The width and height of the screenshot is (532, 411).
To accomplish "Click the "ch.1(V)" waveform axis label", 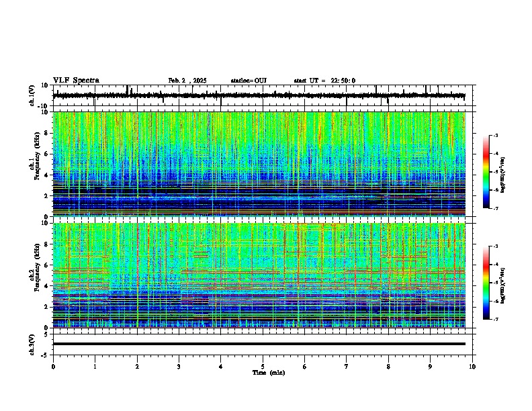I will click(x=32, y=95).
